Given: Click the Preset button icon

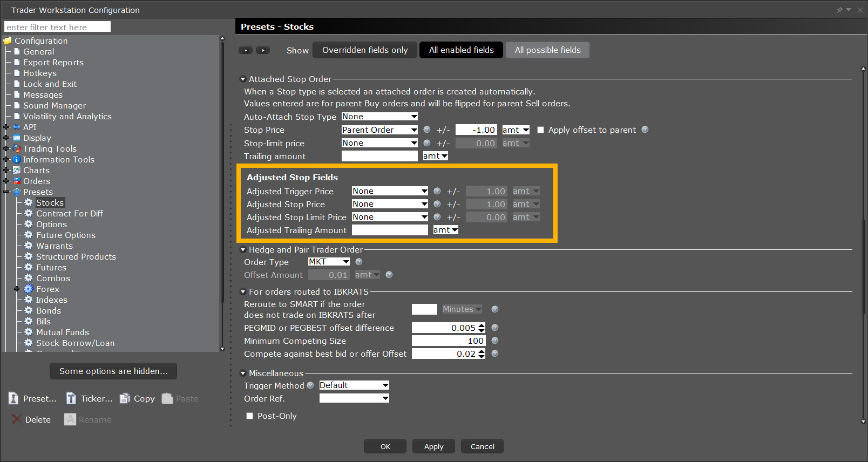Looking at the screenshot, I should coord(13,398).
